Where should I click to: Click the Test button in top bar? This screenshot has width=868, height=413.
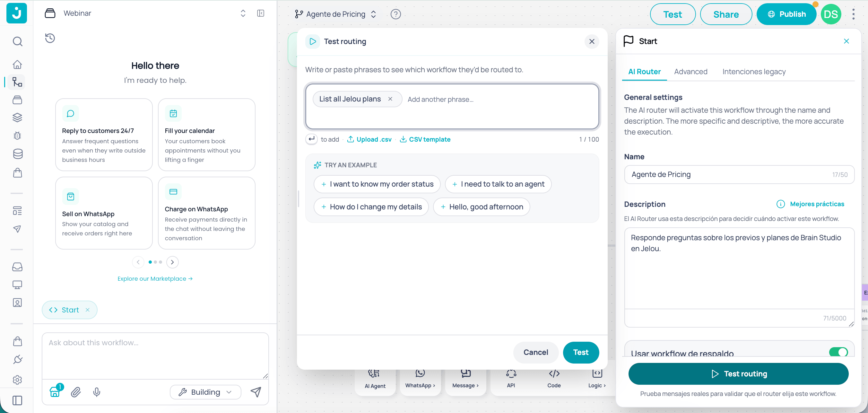click(x=672, y=14)
